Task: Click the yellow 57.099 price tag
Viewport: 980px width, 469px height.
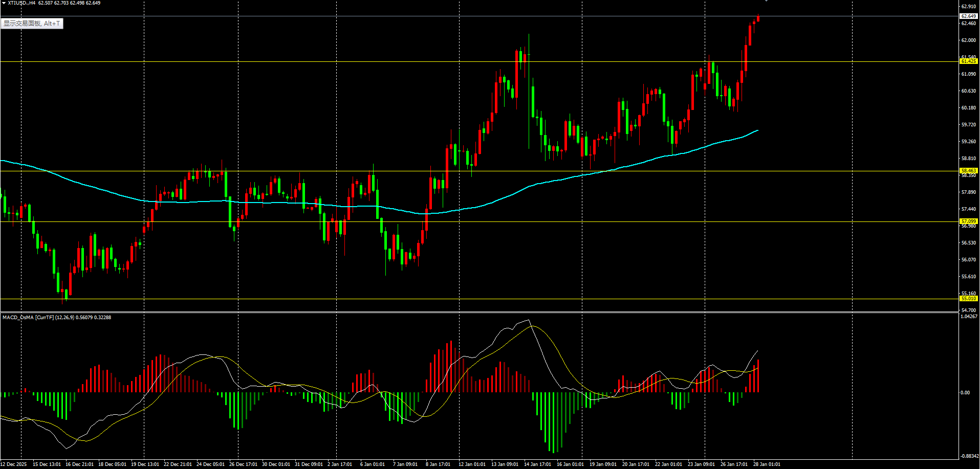Action: 968,221
